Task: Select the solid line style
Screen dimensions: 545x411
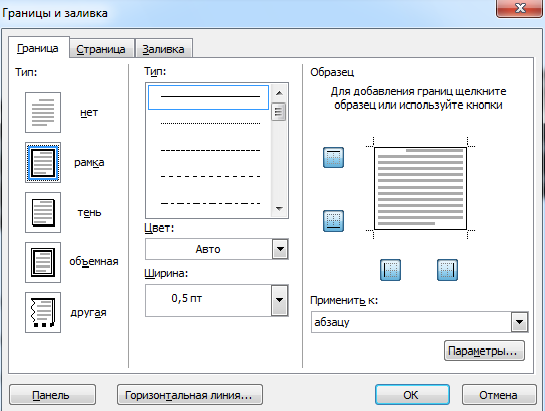Action: click(209, 97)
